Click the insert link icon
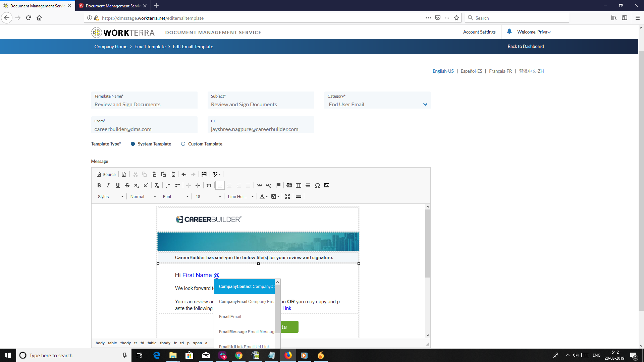Viewport: 644px width, 362px height. (259, 185)
